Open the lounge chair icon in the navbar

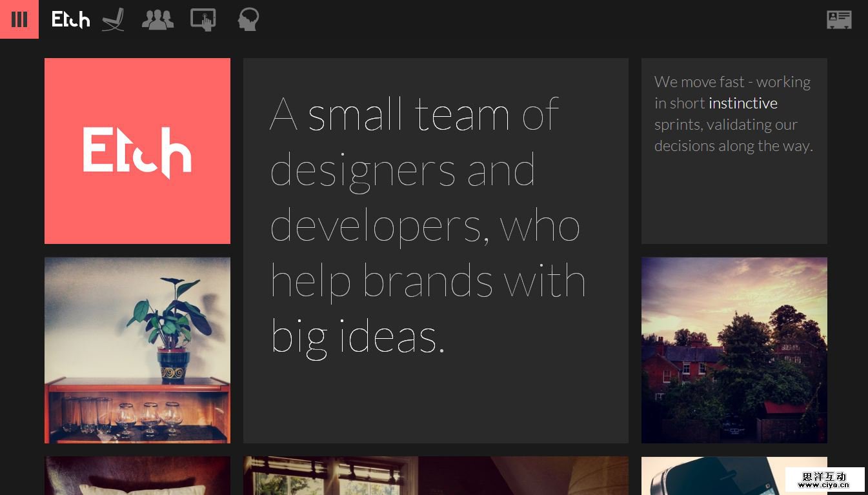(113, 19)
